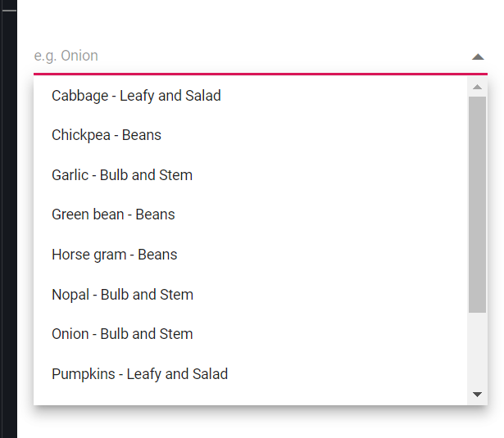
Task: Pick Garlic - Bulb and Stem
Action: (122, 175)
